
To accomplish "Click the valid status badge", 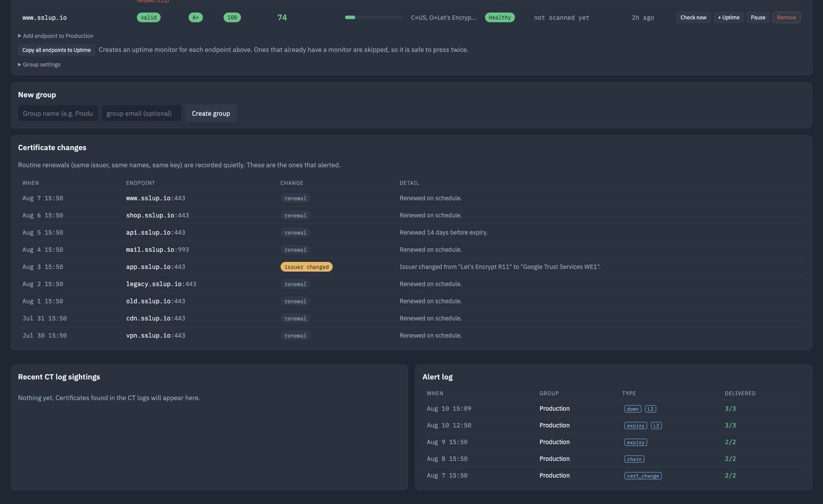I will (x=149, y=17).
